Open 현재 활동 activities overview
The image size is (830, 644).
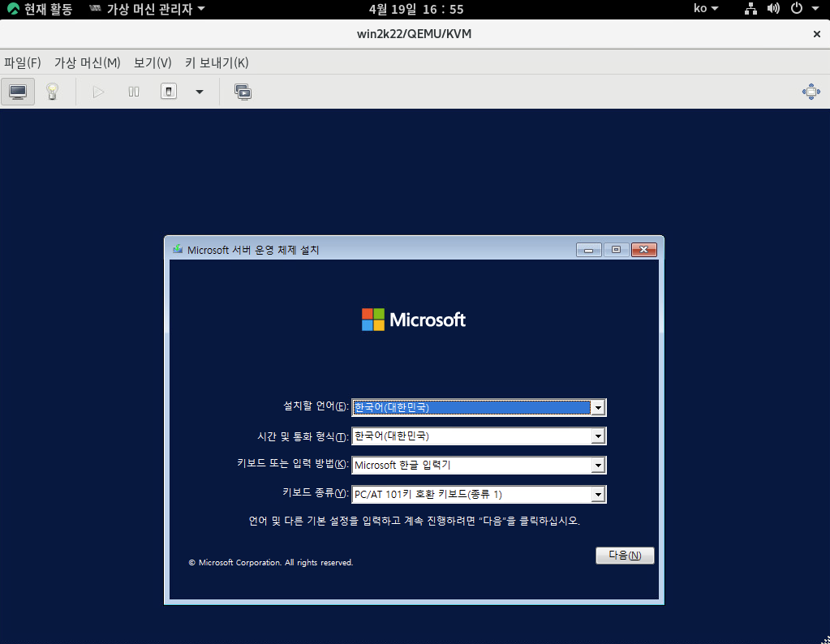(40, 9)
